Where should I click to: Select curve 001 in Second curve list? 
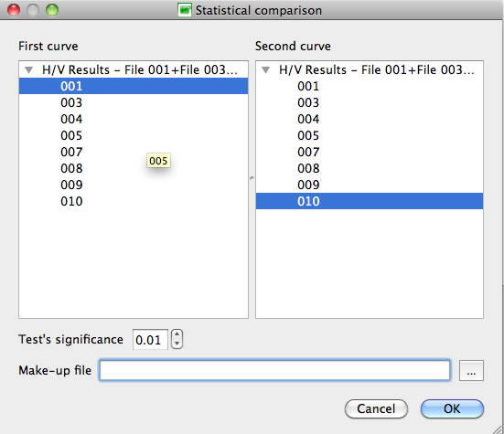(370, 86)
